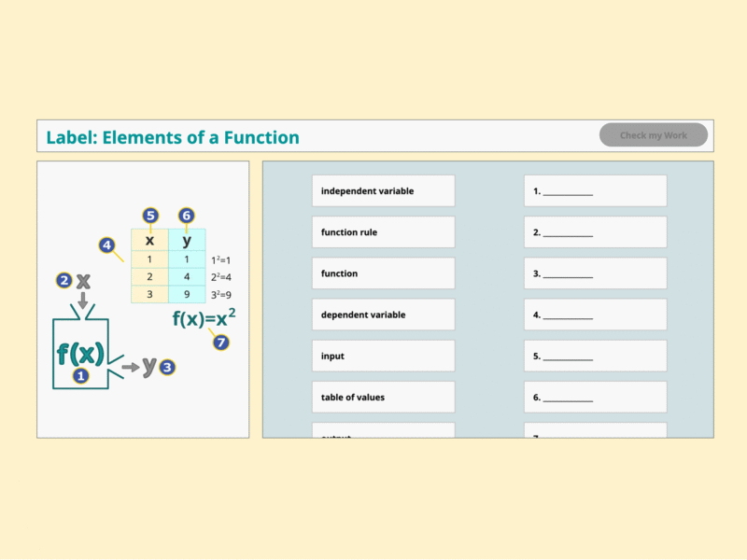Click numbered marker 6 above y column
This screenshot has width=747, height=560.
(187, 216)
